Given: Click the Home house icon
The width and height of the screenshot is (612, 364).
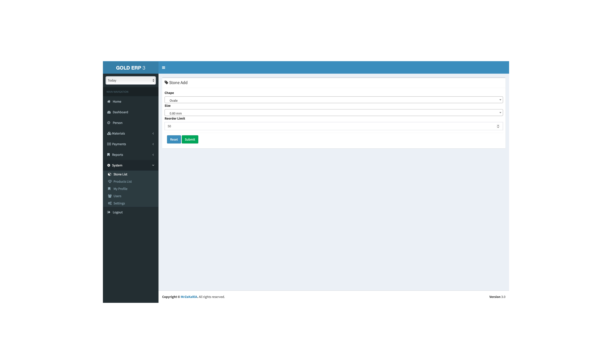Looking at the screenshot, I should 109,102.
